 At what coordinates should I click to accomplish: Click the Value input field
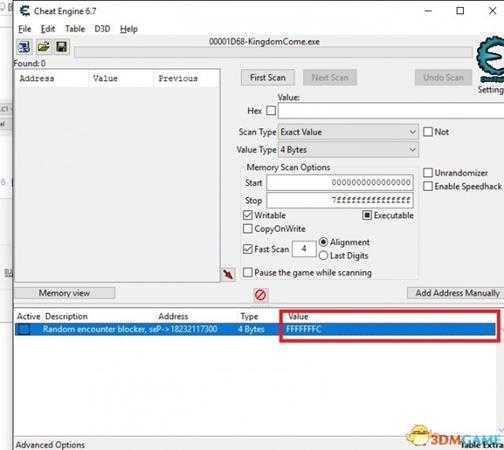[391, 110]
